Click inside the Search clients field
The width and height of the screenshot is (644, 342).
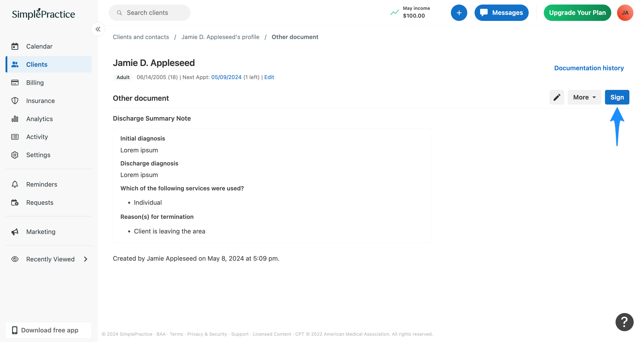(149, 12)
